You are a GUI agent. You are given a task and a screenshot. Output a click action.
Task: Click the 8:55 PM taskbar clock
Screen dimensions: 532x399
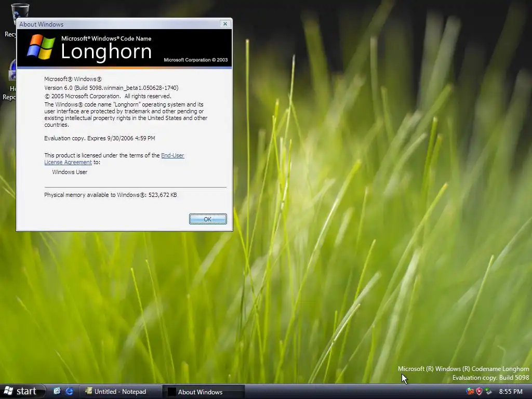[511, 392]
